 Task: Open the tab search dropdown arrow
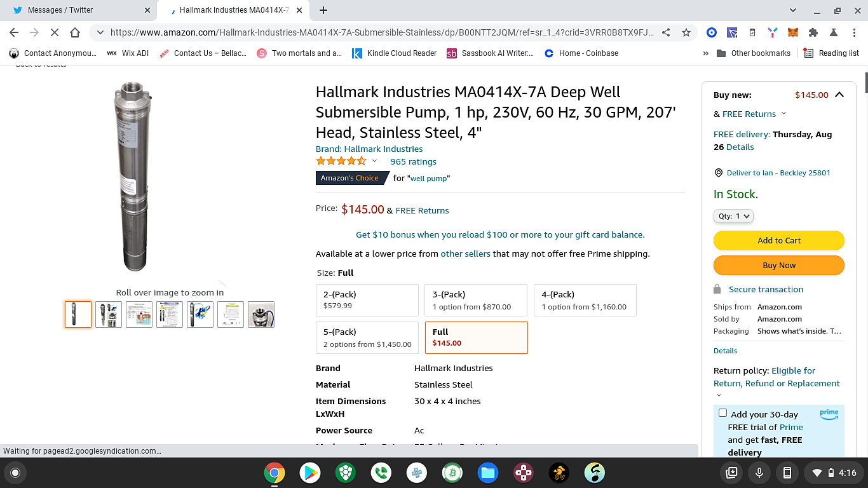tap(793, 10)
